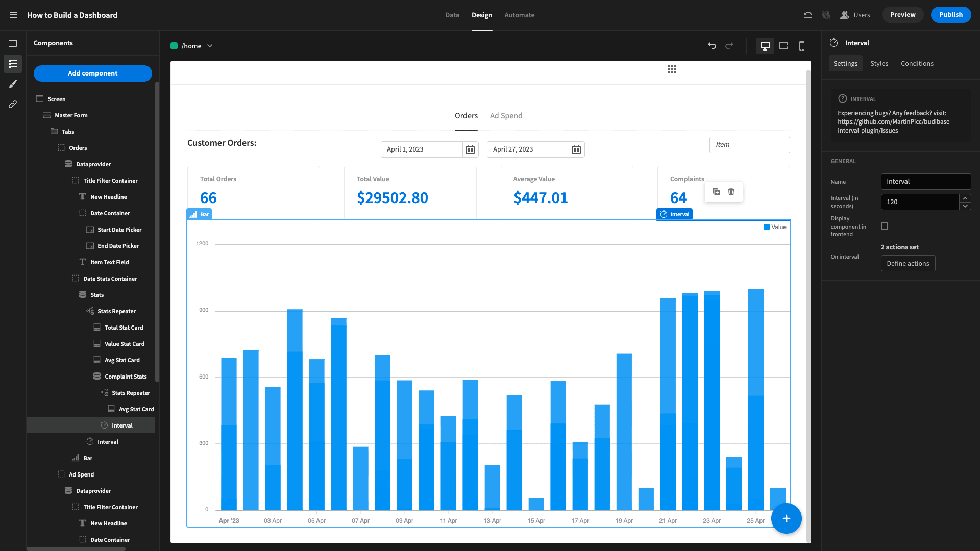The image size is (980, 551).
Task: Click the Name input field
Action: click(x=925, y=182)
